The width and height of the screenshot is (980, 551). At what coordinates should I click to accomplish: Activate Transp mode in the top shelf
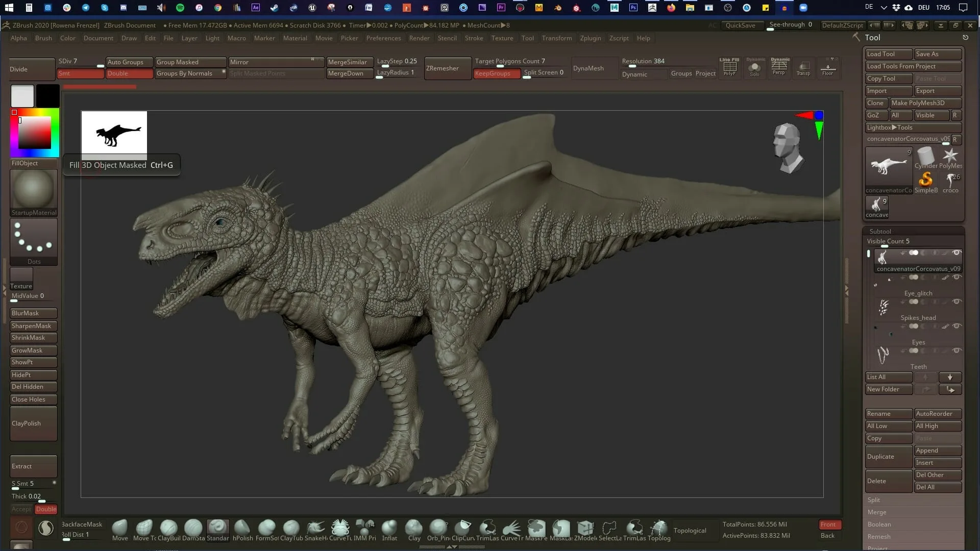click(x=803, y=68)
